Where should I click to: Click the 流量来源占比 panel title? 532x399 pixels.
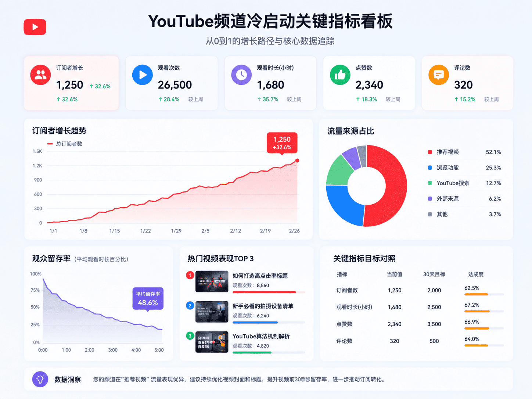351,131
